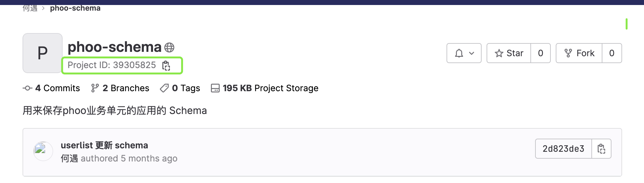
Task: Open 2 Branches link
Action: coord(126,88)
